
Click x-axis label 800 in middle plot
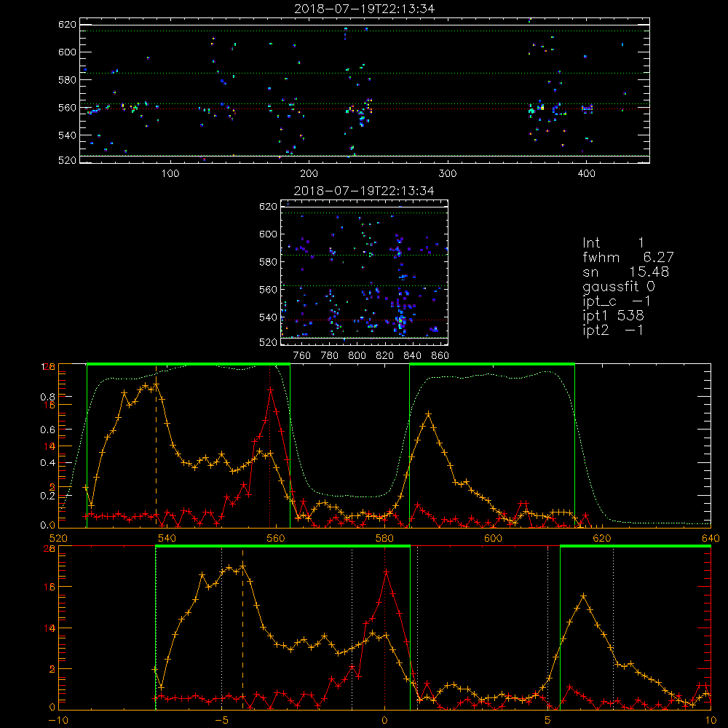(357, 356)
